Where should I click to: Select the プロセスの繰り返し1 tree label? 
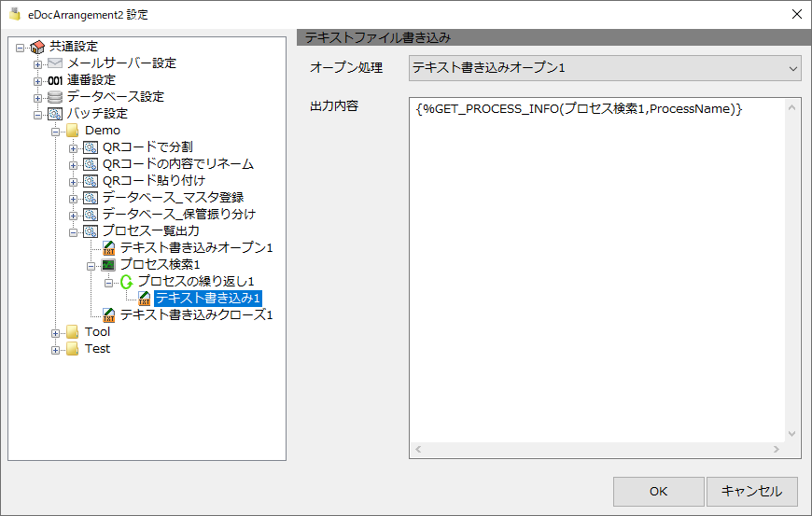pos(196,282)
